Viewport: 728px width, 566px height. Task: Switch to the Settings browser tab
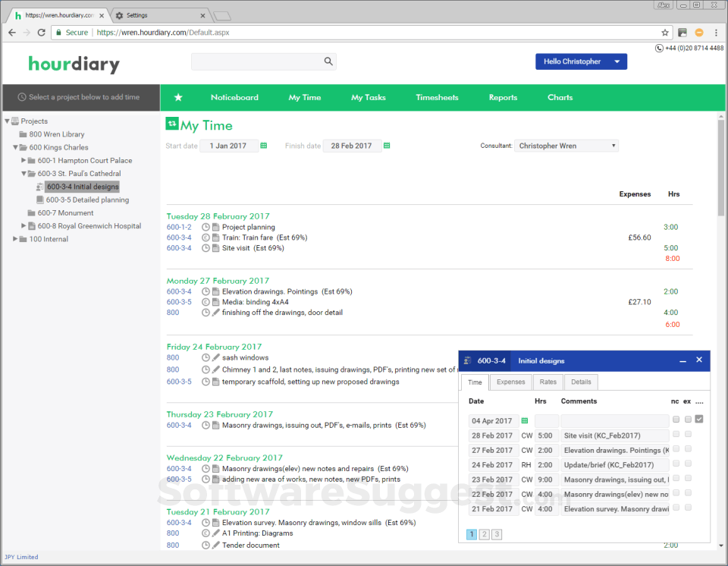pyautogui.click(x=160, y=15)
